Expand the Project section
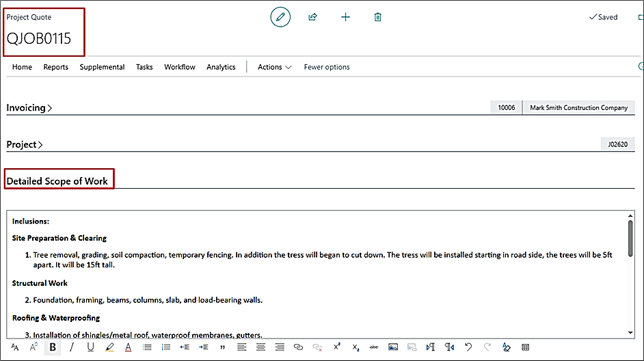The height and width of the screenshot is (361, 644). point(25,145)
